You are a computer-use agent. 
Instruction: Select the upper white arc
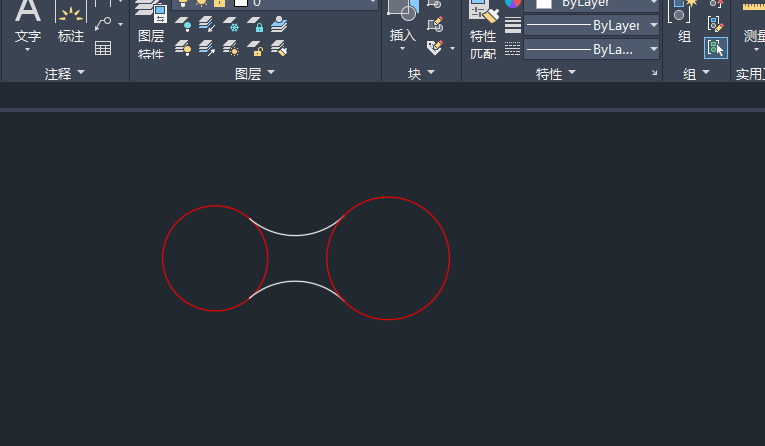[x=295, y=235]
